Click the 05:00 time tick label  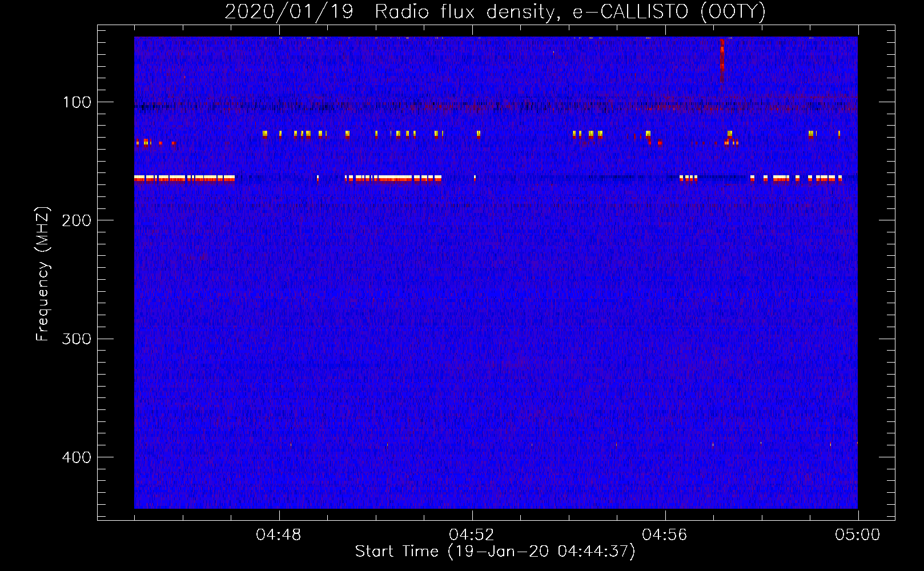coord(858,535)
